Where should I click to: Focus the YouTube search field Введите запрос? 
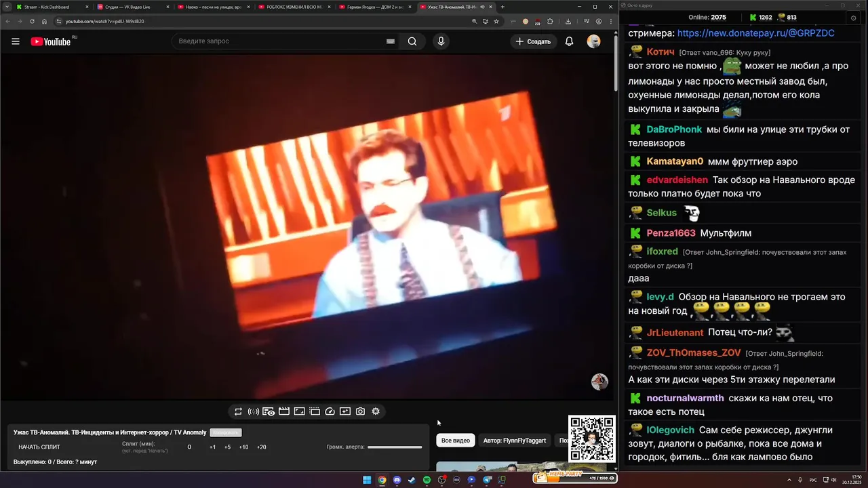[278, 41]
